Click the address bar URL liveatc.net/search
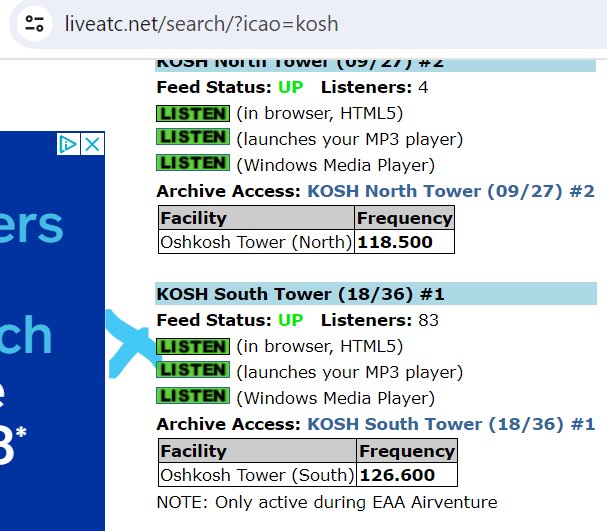607x531 pixels. coord(201,24)
